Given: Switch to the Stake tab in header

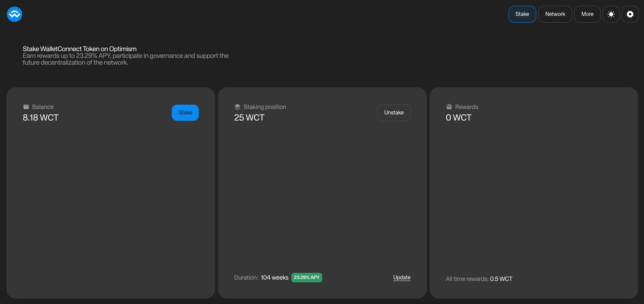Looking at the screenshot, I should click(x=522, y=14).
